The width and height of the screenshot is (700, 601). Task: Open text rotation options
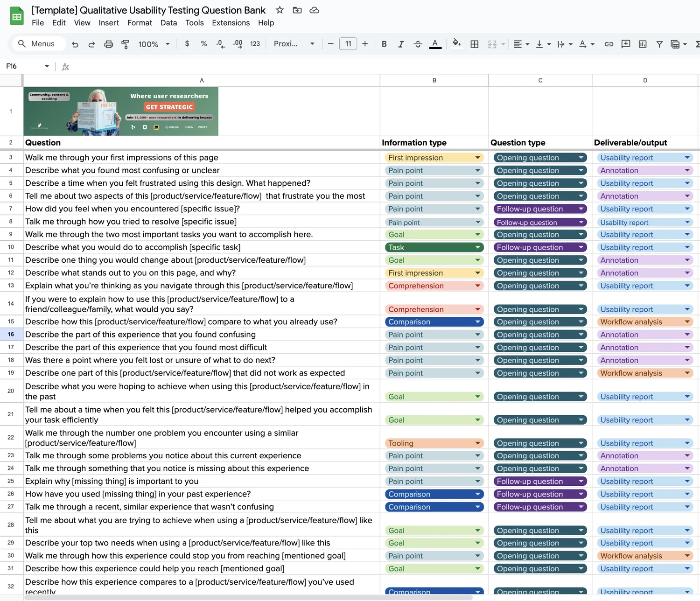click(587, 44)
